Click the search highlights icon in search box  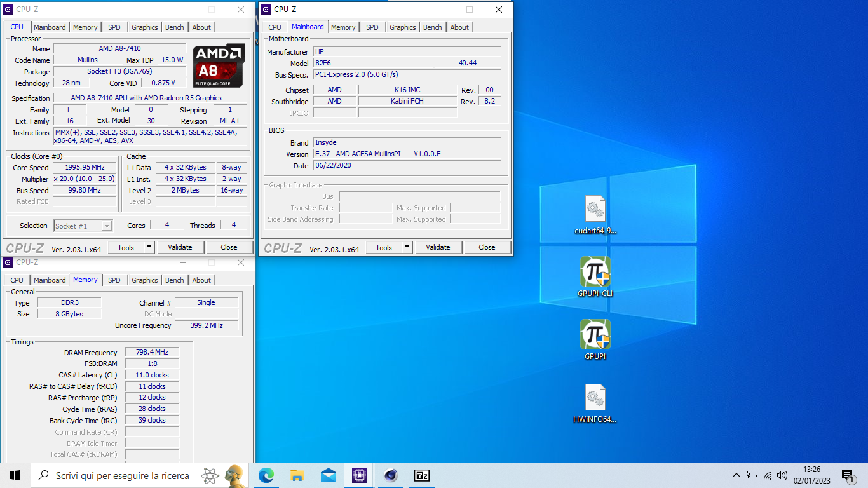(x=222, y=475)
